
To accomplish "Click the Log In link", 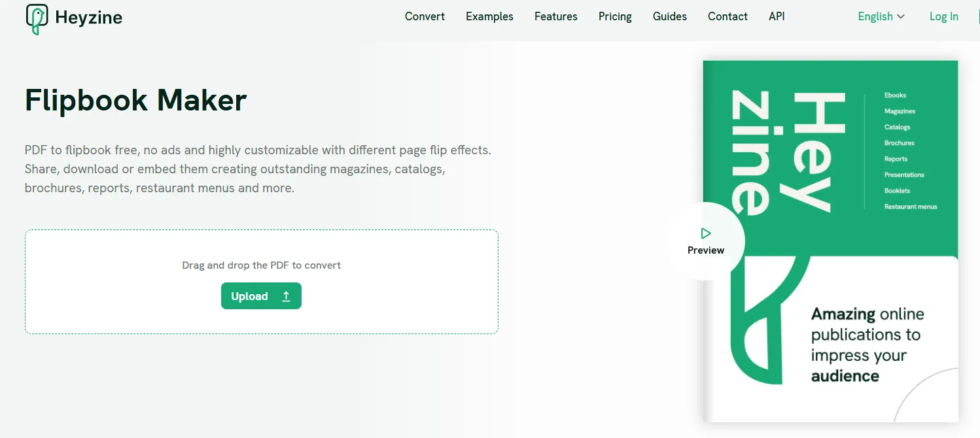I will (x=943, y=17).
